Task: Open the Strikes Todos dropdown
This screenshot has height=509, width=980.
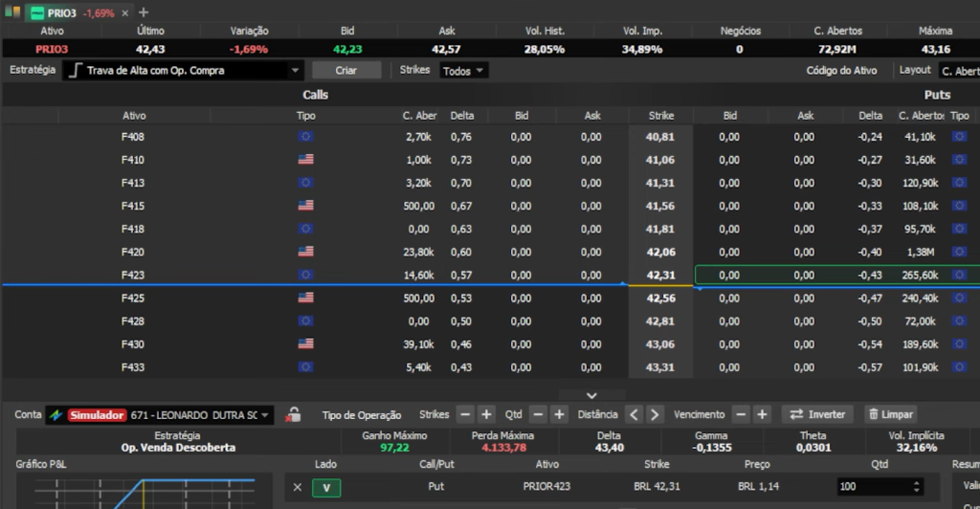Action: tap(464, 71)
